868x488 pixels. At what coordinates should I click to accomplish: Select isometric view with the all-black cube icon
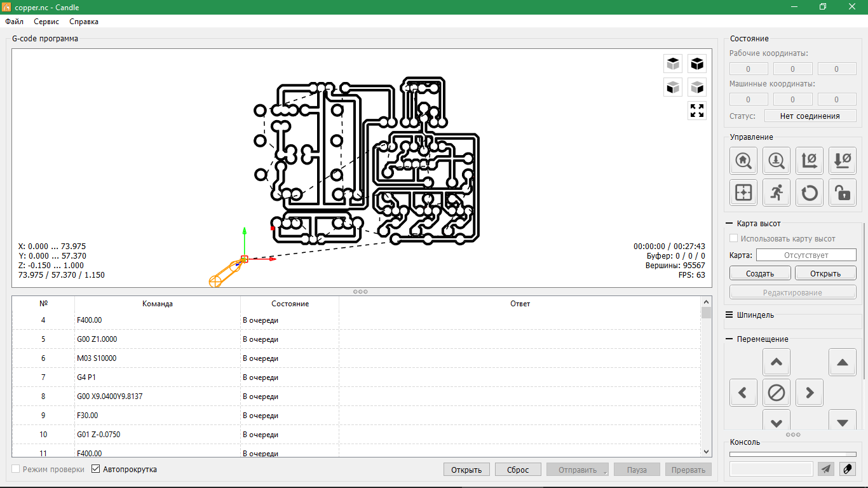click(x=697, y=64)
